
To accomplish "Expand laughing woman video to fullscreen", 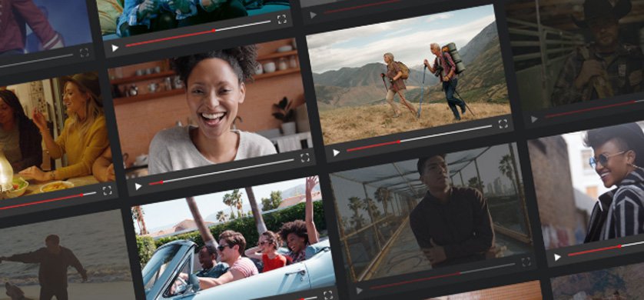I will tap(305, 158).
